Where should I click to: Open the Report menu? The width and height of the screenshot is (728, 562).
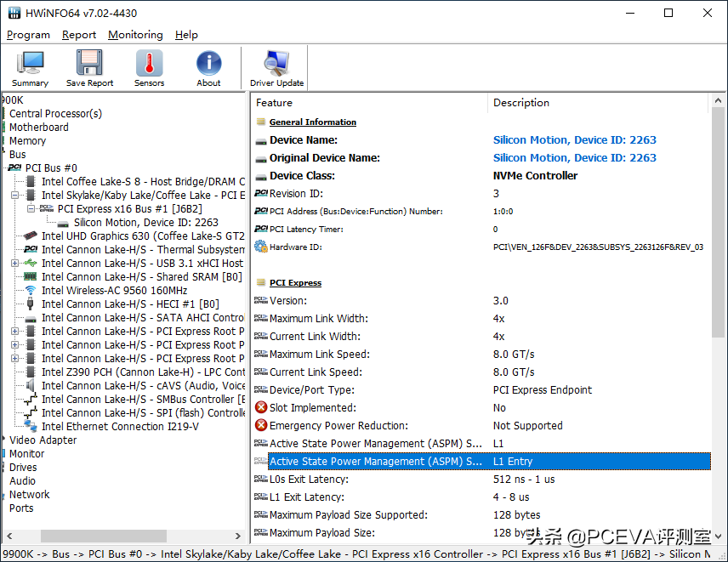(79, 35)
